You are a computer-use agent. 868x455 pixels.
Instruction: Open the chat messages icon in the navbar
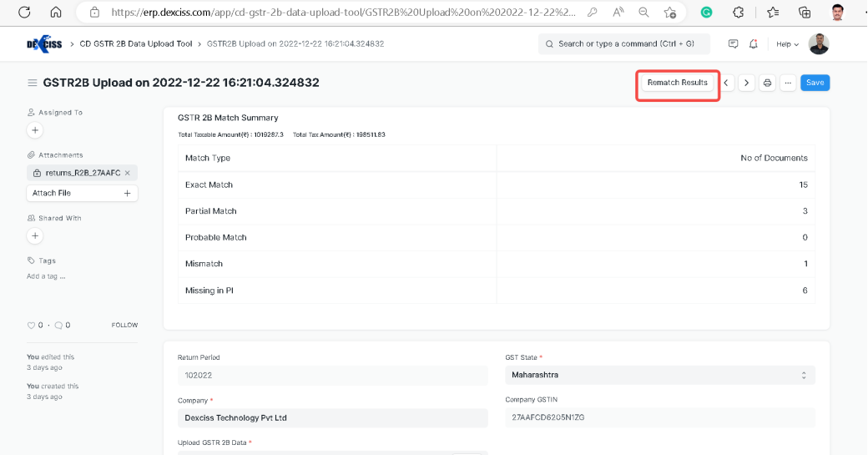734,44
